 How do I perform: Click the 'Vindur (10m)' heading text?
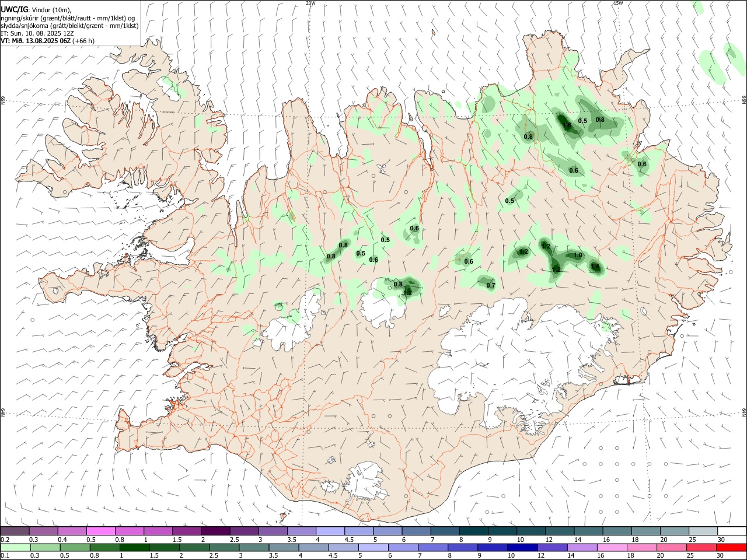point(53,10)
